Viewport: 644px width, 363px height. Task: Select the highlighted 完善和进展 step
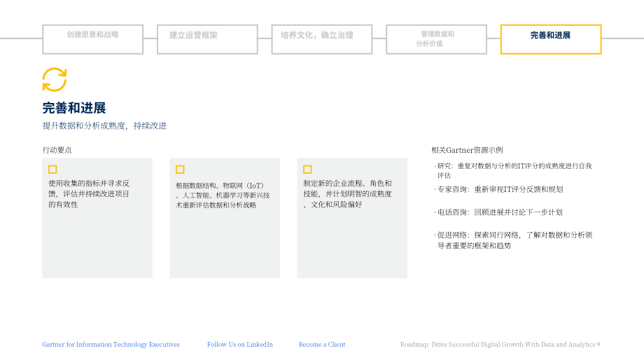click(551, 39)
